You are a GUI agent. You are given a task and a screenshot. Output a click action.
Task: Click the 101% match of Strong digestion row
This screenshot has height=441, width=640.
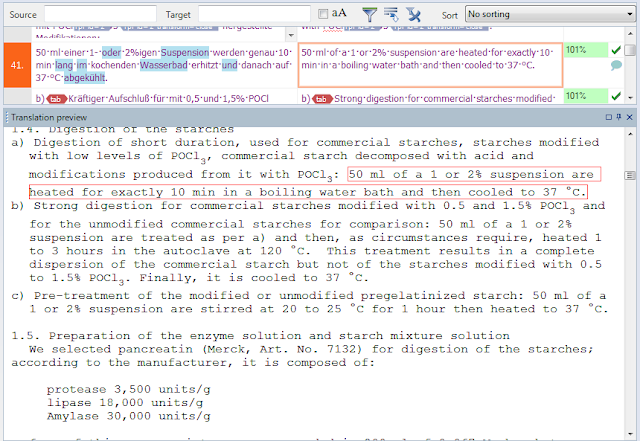pos(586,96)
